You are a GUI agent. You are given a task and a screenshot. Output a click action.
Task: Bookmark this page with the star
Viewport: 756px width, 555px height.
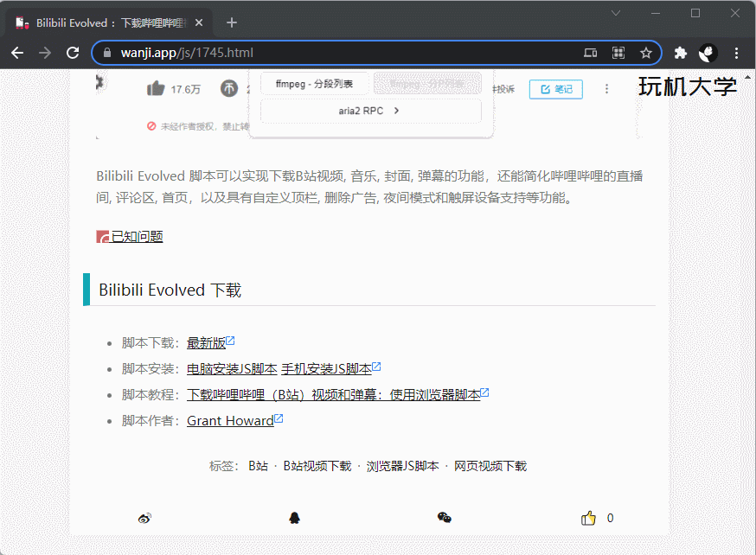(646, 53)
